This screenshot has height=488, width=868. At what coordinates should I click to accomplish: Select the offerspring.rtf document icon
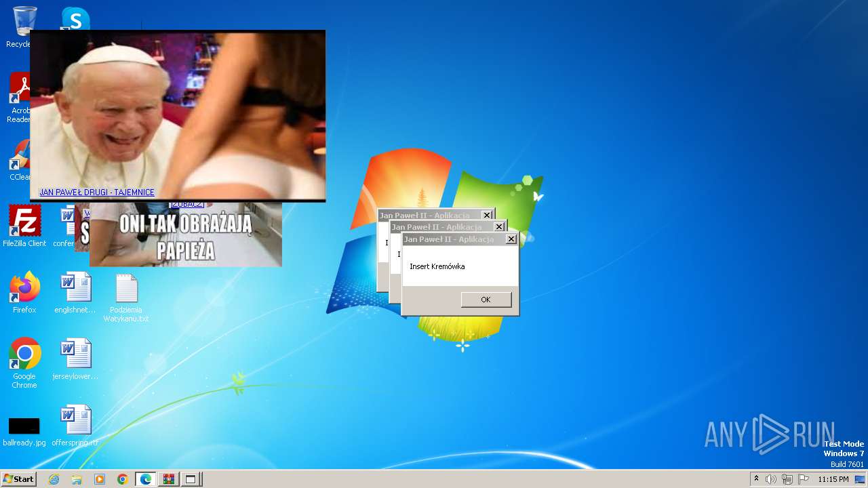point(75,426)
